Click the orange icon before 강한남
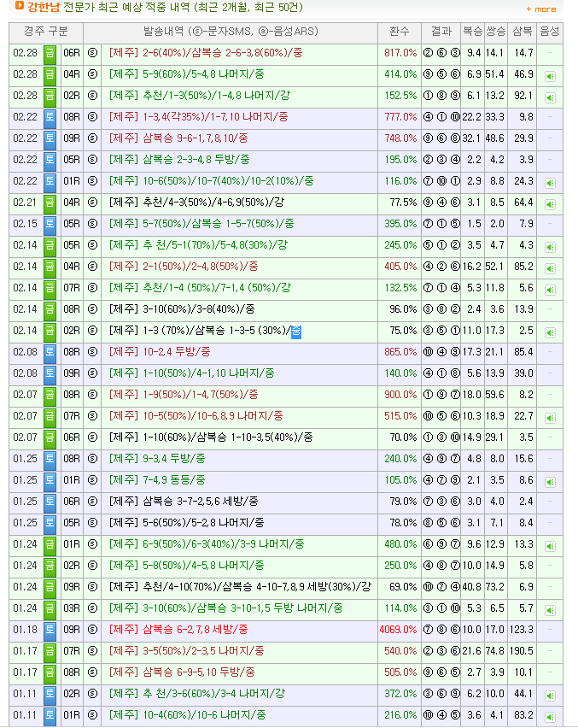This screenshot has width=578, height=728. point(20,6)
